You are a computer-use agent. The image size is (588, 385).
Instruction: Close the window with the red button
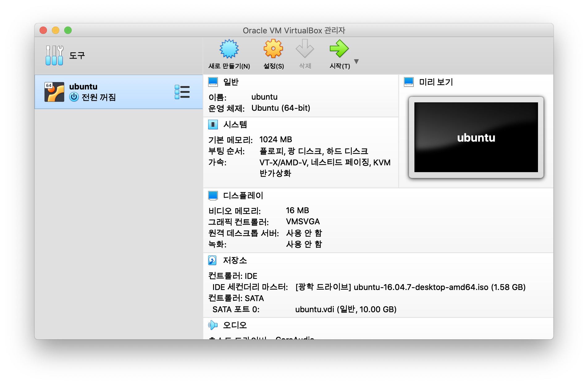43,30
